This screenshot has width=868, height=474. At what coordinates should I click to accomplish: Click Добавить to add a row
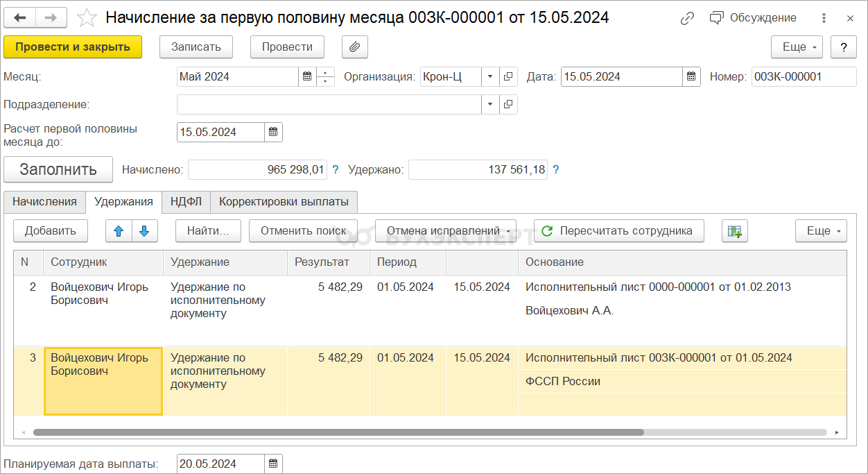tap(51, 230)
